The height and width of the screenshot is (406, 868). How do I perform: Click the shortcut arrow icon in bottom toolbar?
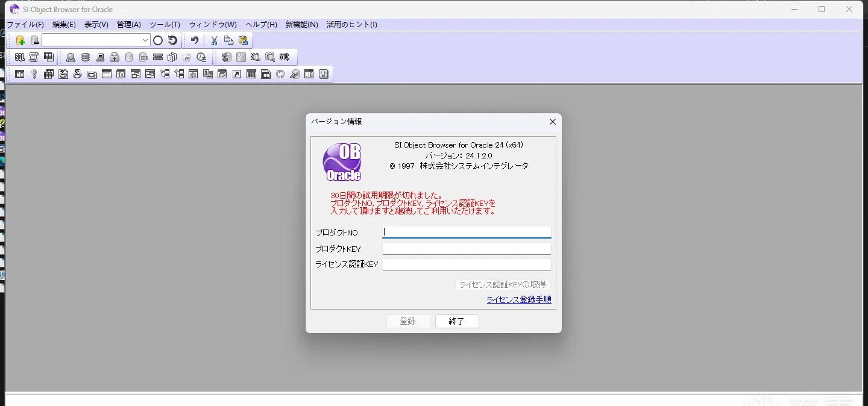click(x=237, y=74)
